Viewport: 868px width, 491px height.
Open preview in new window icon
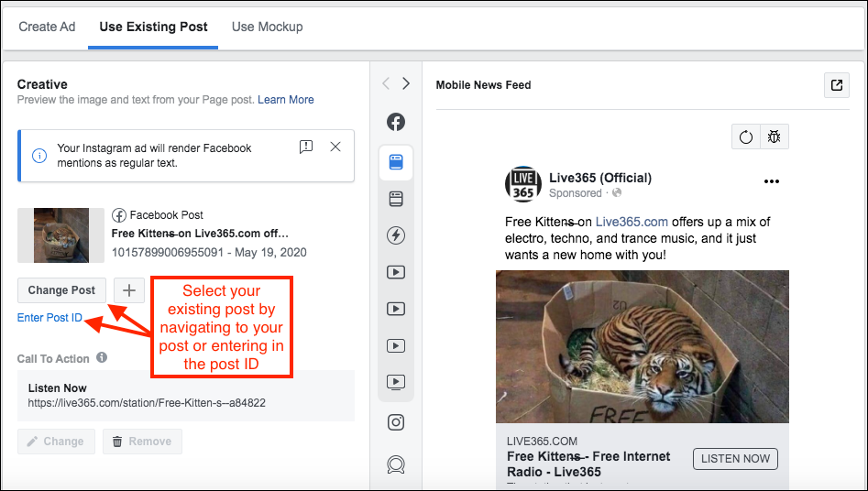pyautogui.click(x=837, y=85)
